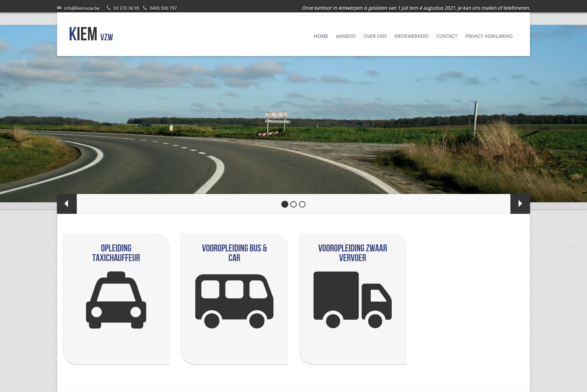Go to previous slide with left arrow
The height and width of the screenshot is (392, 587).
[67, 204]
